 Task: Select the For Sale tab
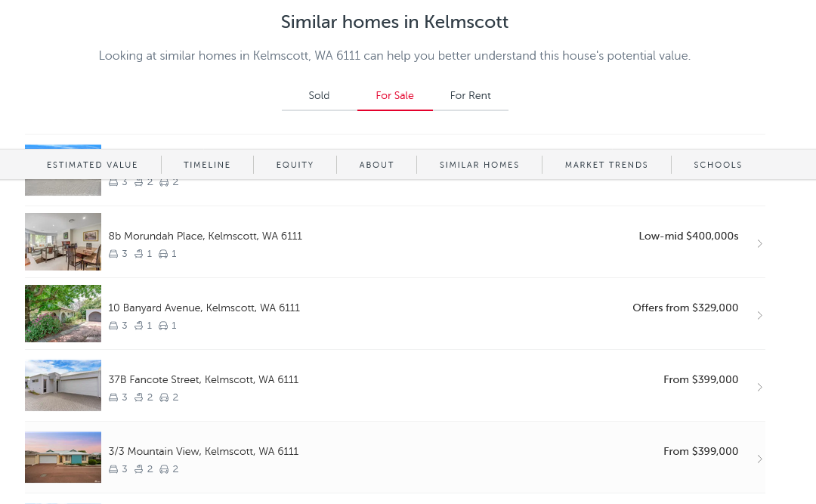[x=394, y=96]
